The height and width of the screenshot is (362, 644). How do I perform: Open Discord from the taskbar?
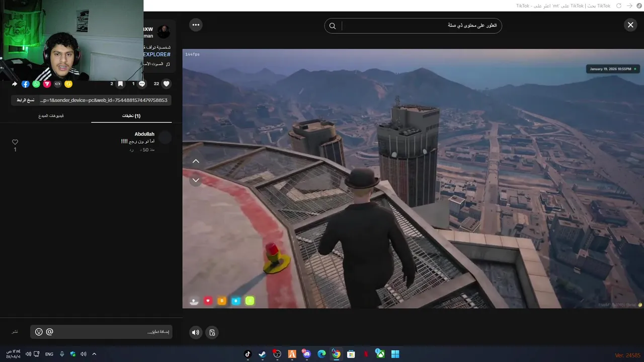point(306,354)
